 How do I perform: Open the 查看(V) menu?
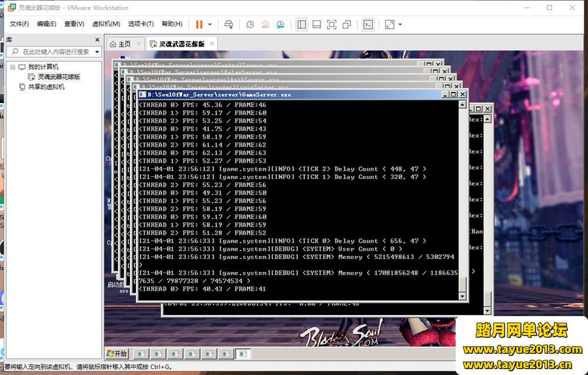pyautogui.click(x=74, y=24)
